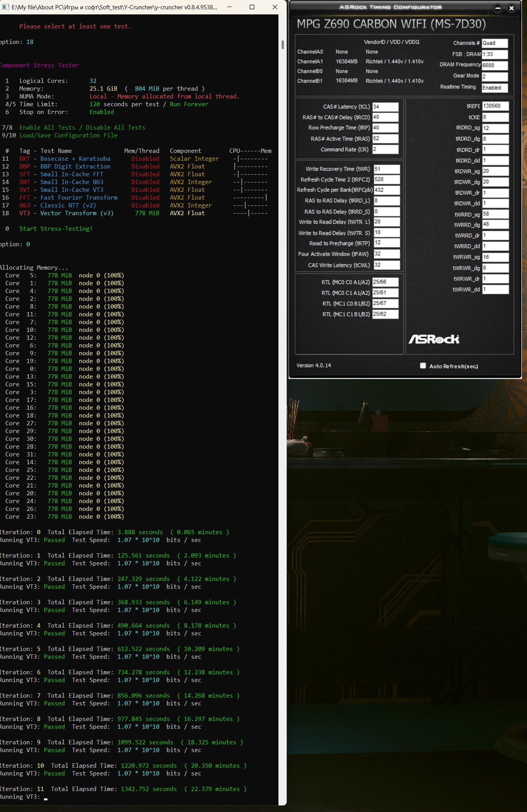
Task: Select the Command Rate (CR) field
Action: [385, 149]
